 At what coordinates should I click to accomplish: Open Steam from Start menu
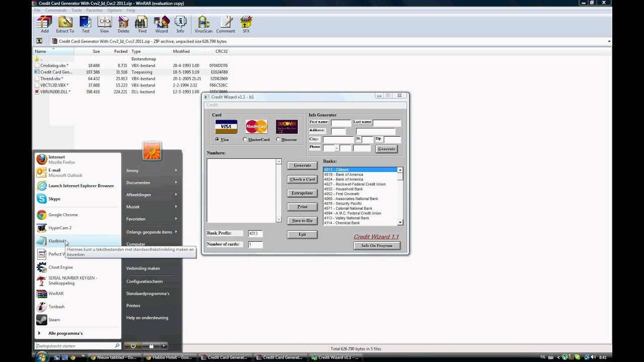78,319
